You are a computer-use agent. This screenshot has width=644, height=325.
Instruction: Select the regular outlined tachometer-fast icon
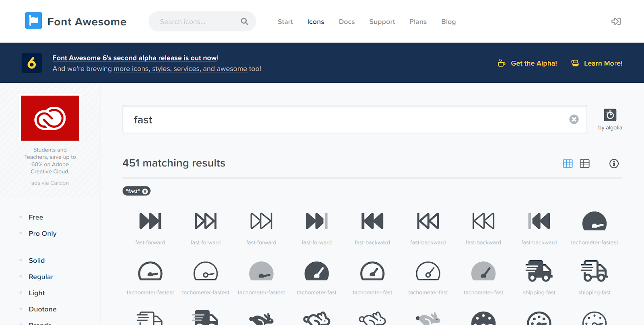click(372, 271)
